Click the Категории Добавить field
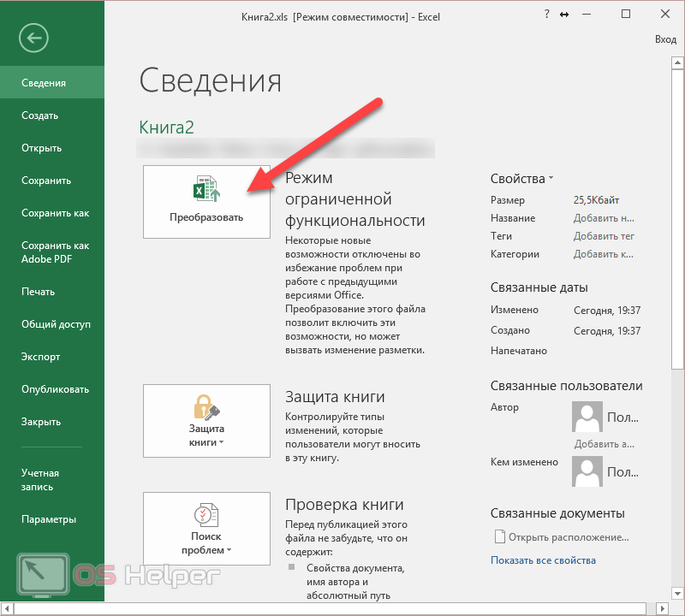 pos(604,254)
